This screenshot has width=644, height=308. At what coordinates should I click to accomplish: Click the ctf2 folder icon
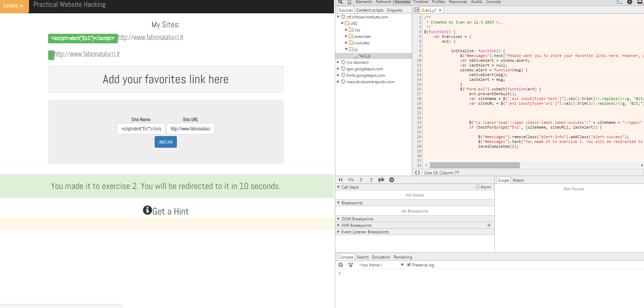point(347,23)
